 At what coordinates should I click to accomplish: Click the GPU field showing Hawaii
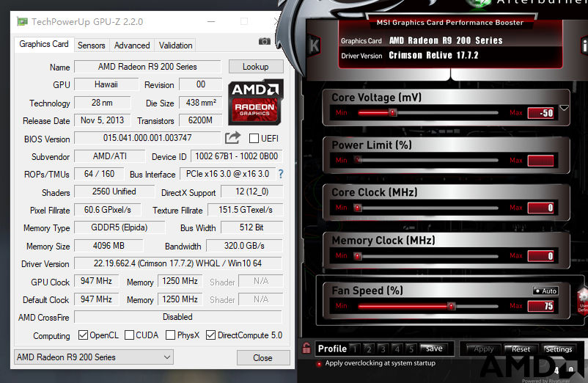point(106,84)
